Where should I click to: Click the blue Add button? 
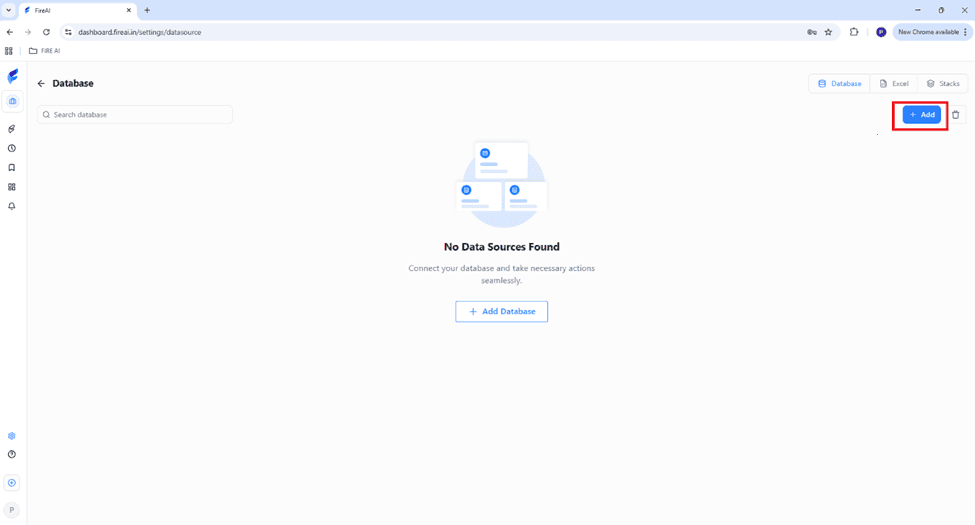pyautogui.click(x=921, y=115)
